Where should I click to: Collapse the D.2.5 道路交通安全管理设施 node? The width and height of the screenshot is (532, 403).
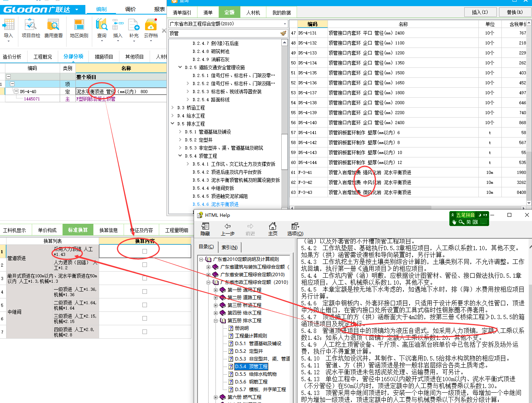coord(180,67)
